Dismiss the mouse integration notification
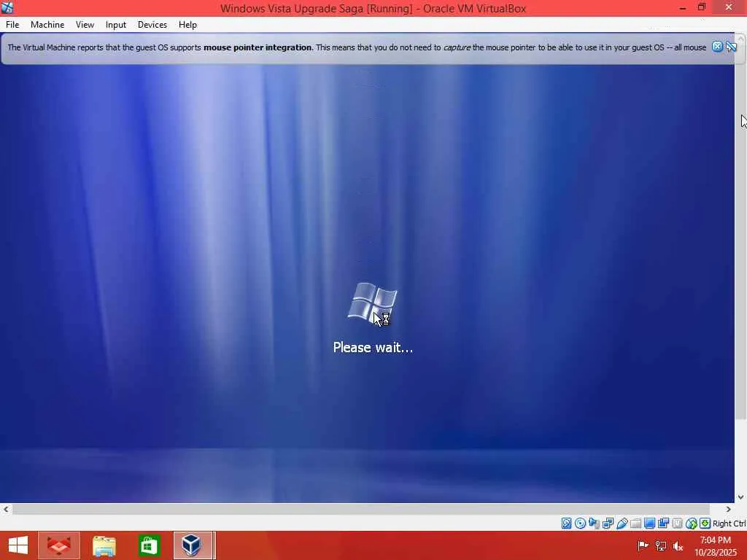The width and height of the screenshot is (747, 560). point(717,47)
